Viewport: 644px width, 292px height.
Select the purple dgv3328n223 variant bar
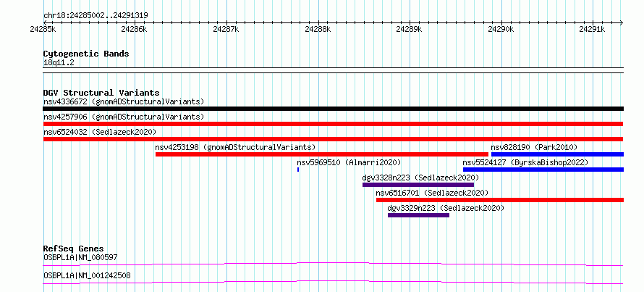(418, 185)
